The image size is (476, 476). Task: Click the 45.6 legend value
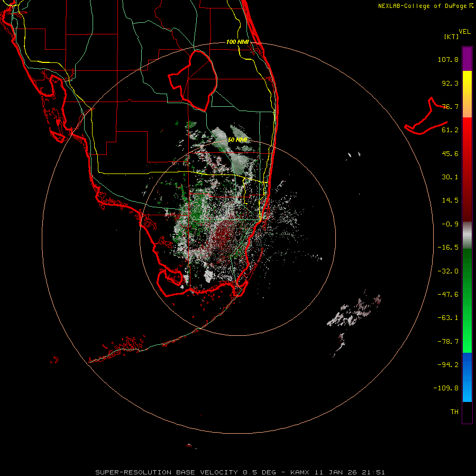coord(450,153)
